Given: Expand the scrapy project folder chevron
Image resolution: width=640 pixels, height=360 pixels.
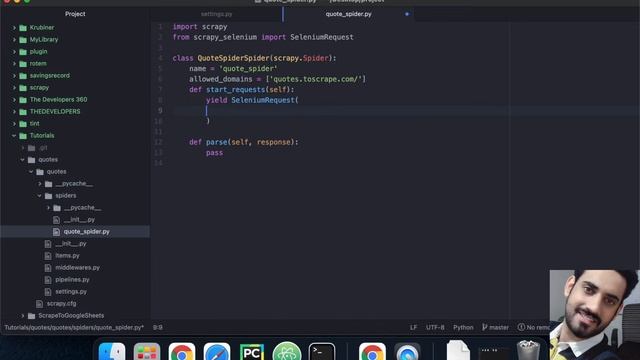Looking at the screenshot, I should click(x=14, y=88).
